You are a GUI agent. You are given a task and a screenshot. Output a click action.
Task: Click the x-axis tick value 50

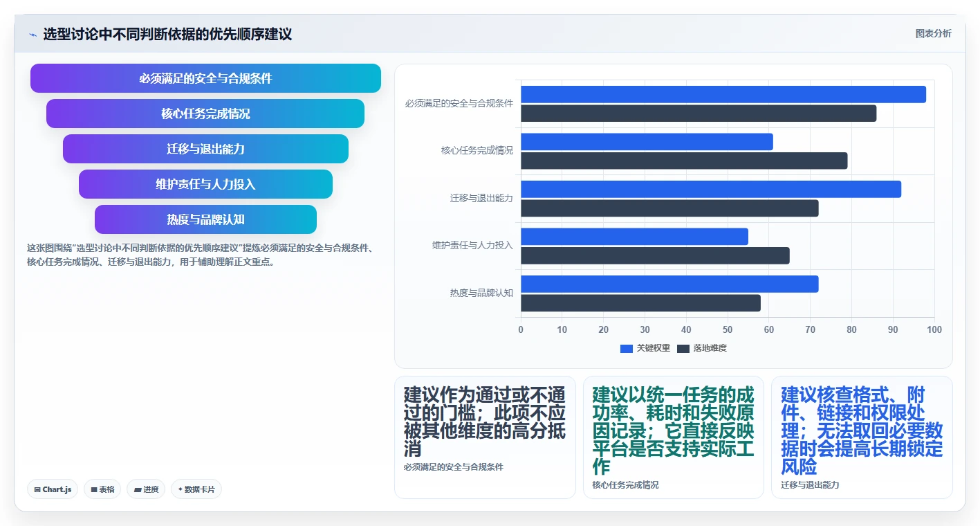tap(728, 330)
